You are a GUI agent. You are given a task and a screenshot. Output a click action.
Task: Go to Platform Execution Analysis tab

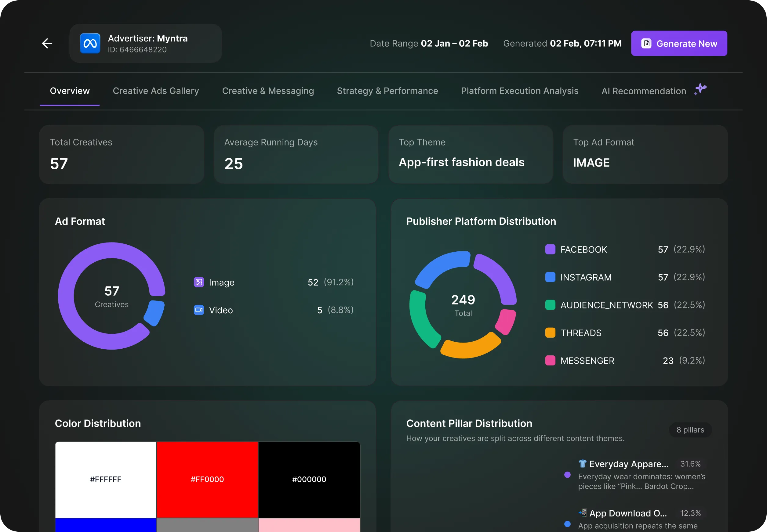pos(519,91)
